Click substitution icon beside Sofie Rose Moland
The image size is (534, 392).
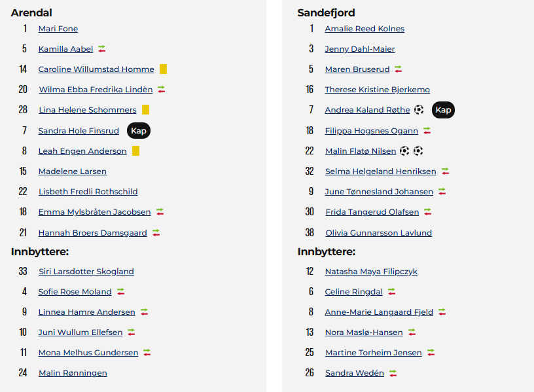(121, 291)
